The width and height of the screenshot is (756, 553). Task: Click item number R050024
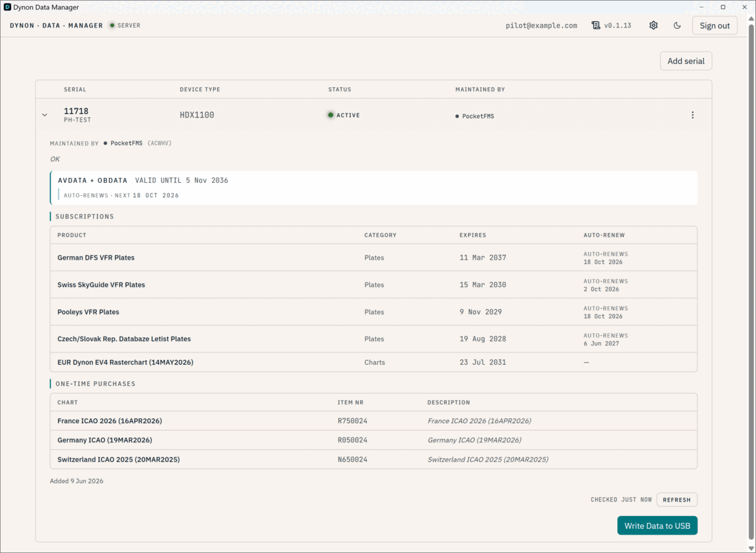pyautogui.click(x=353, y=440)
